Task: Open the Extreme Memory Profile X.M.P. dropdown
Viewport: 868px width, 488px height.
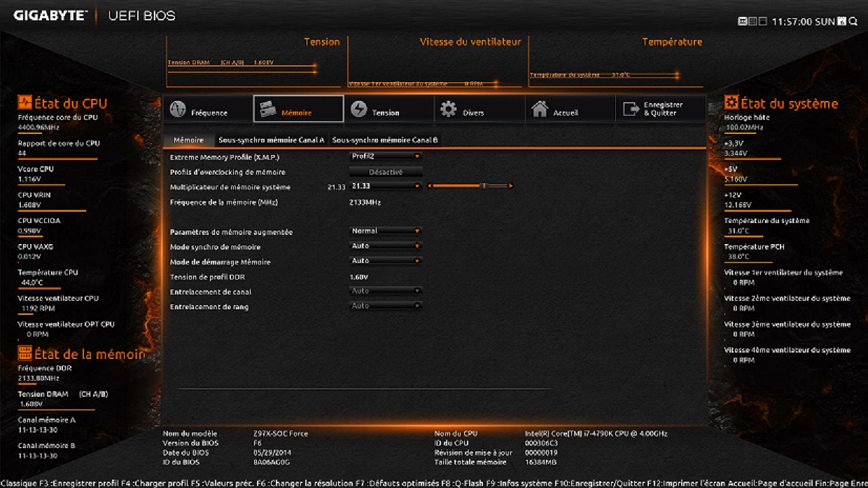Action: click(385, 157)
